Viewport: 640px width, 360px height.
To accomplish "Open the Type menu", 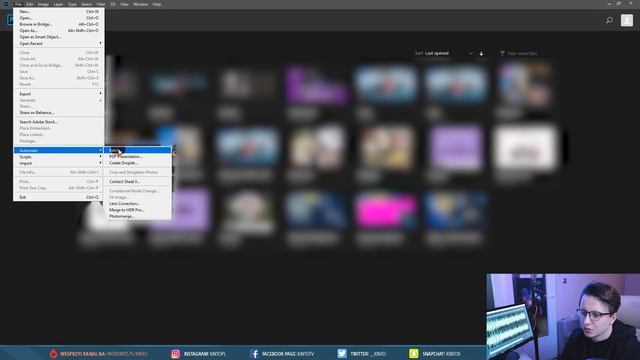I will point(72,4).
